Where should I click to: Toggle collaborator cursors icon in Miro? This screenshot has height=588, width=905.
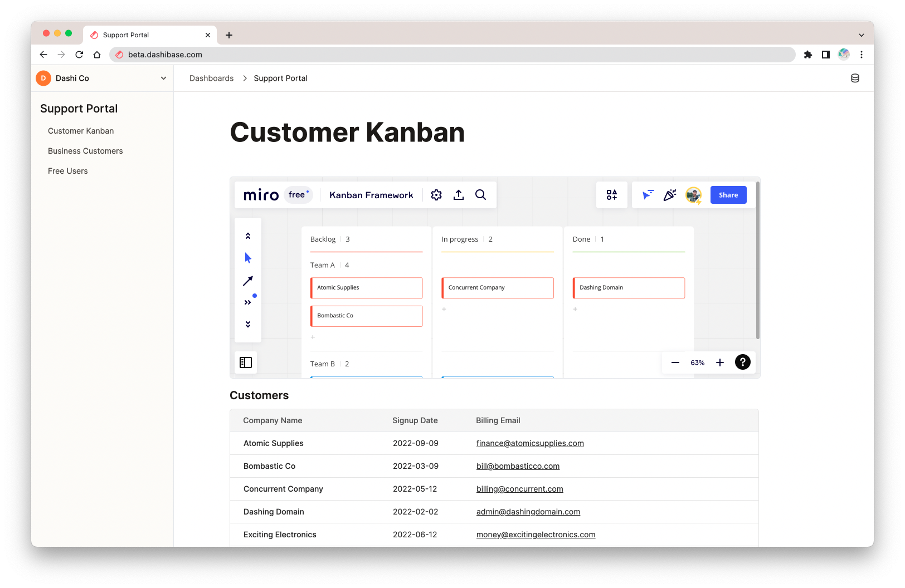tap(648, 195)
